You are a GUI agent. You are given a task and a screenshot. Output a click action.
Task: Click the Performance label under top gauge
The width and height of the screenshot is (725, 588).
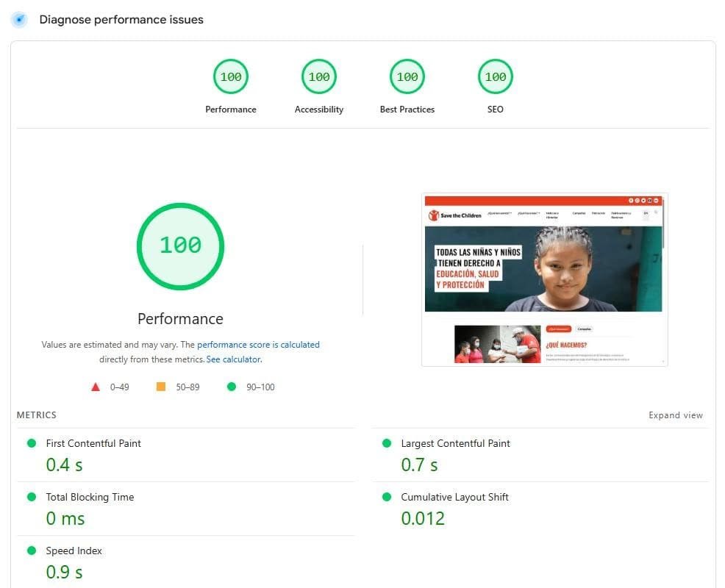pos(231,110)
